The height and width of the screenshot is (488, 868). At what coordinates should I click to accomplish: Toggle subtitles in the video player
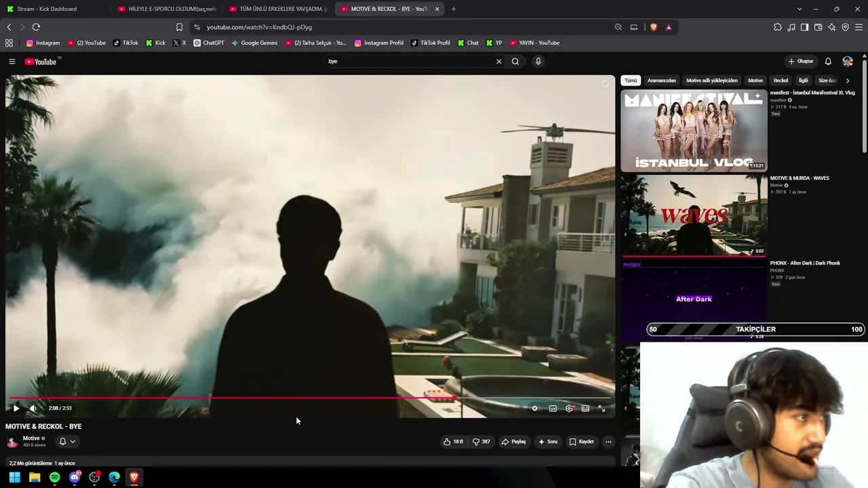pyautogui.click(x=553, y=409)
